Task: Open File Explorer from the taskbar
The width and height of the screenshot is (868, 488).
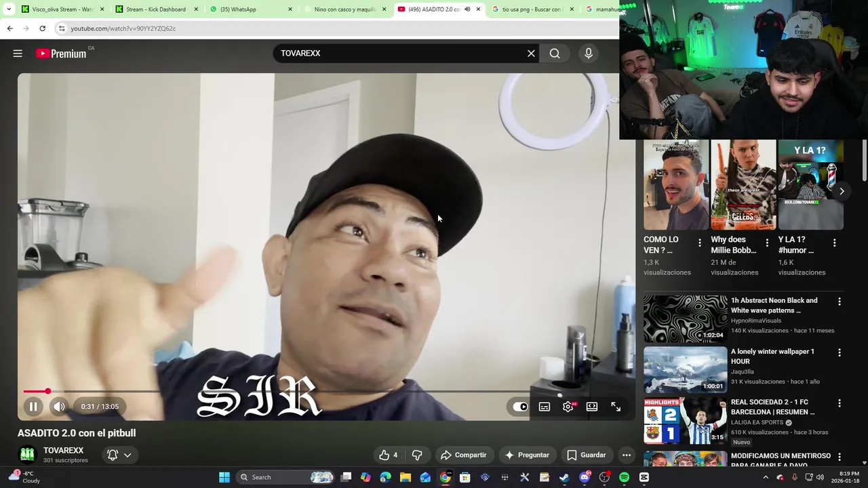Action: point(405,477)
